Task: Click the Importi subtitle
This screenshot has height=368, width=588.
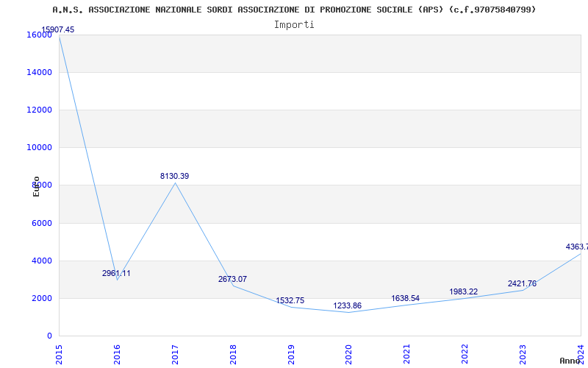Action: (294, 24)
